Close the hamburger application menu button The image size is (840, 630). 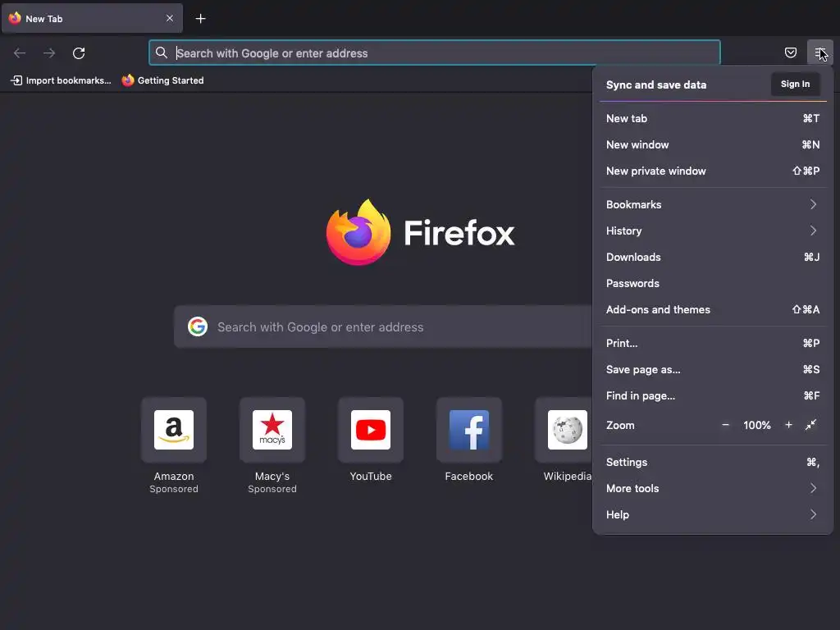[820, 52]
